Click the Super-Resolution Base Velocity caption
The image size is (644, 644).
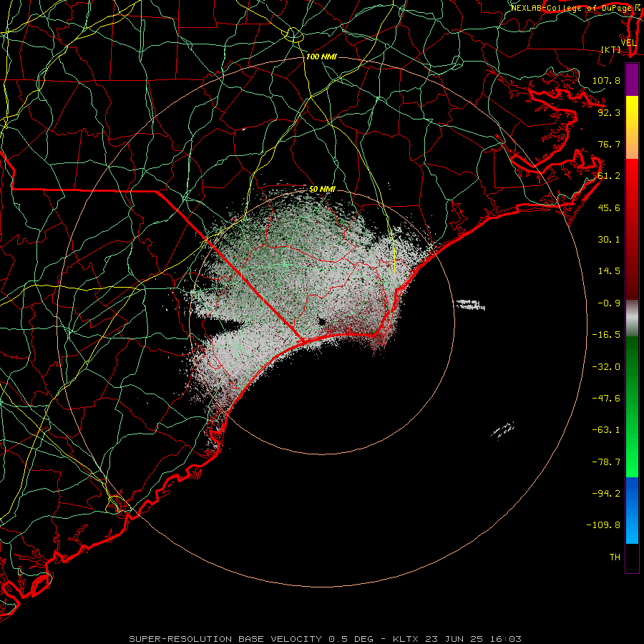(325, 639)
